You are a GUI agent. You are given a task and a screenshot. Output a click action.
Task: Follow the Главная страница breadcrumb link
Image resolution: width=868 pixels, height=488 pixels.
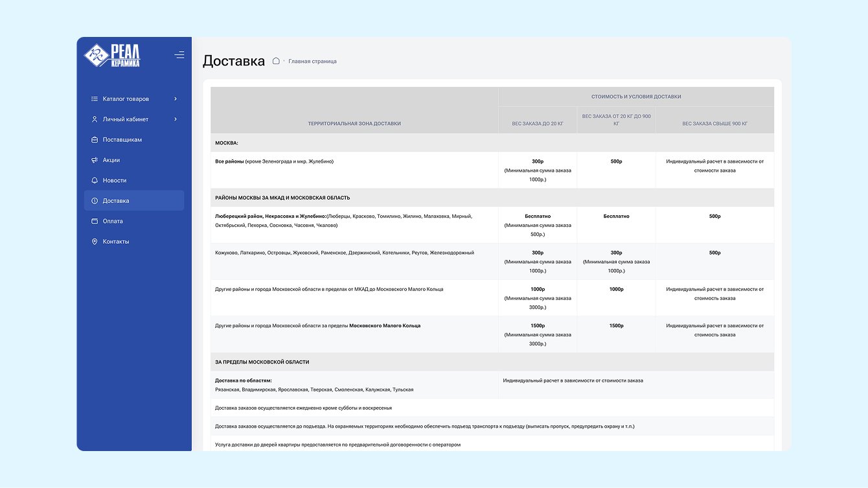click(312, 62)
